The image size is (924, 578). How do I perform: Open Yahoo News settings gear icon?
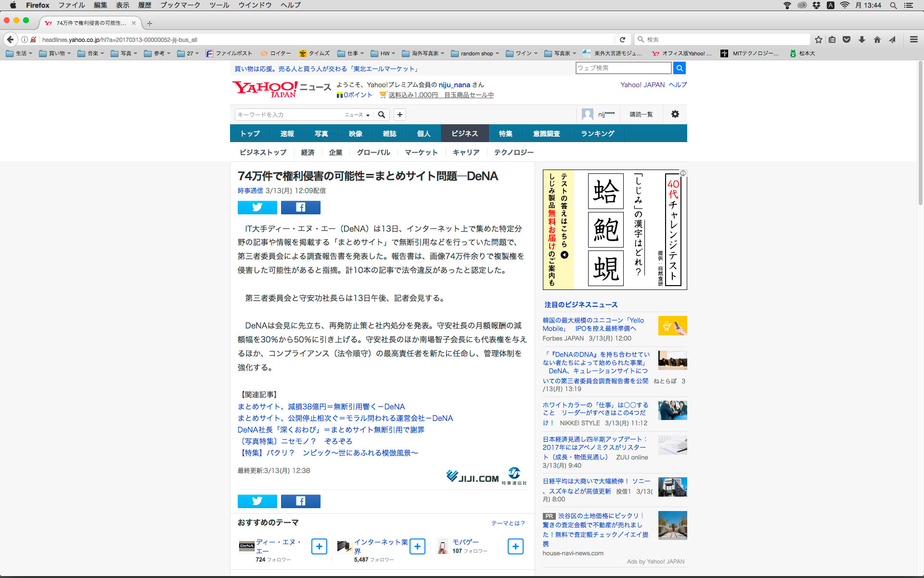point(675,114)
